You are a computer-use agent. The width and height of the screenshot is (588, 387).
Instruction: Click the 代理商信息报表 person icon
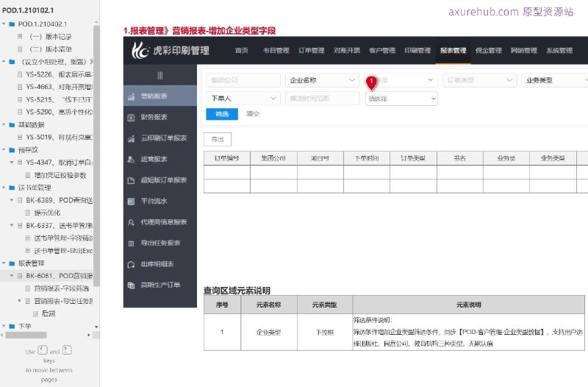131,223
